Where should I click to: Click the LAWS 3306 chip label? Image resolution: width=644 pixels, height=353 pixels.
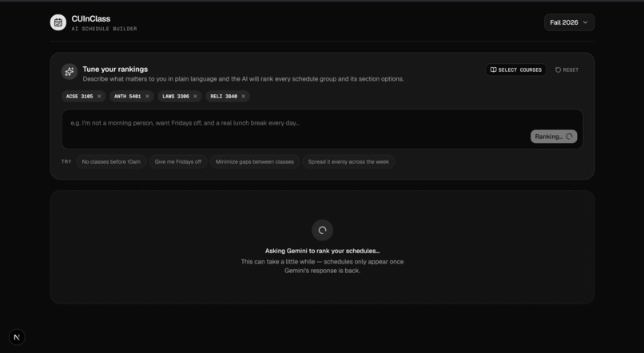point(175,97)
